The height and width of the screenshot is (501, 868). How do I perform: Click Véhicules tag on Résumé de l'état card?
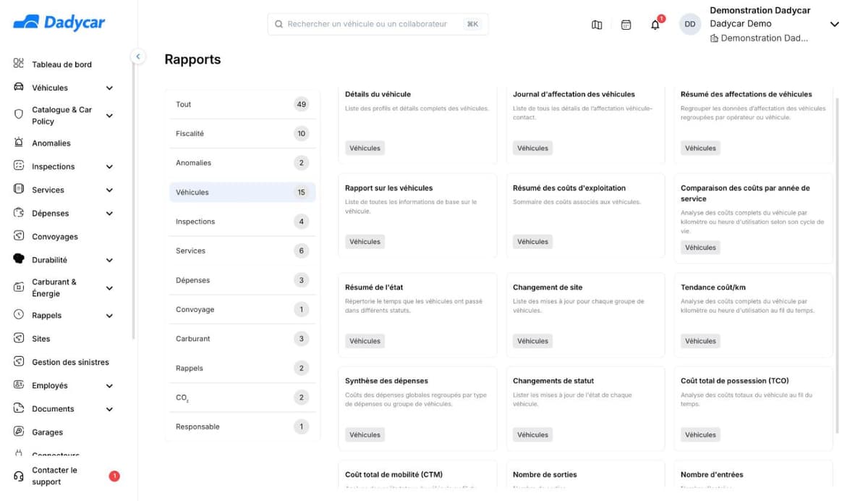(365, 341)
